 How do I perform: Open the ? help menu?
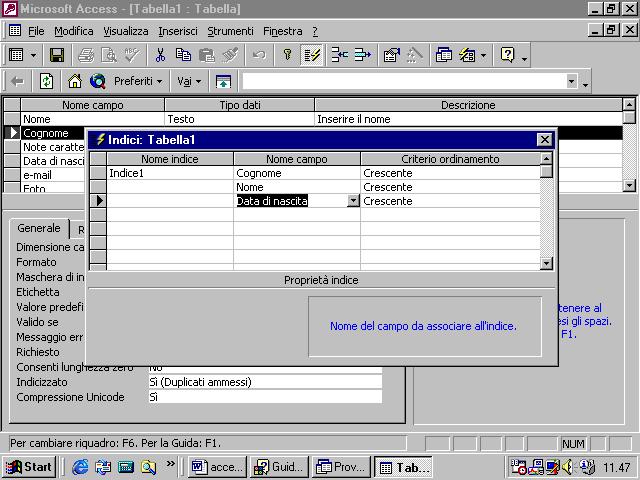(315, 31)
